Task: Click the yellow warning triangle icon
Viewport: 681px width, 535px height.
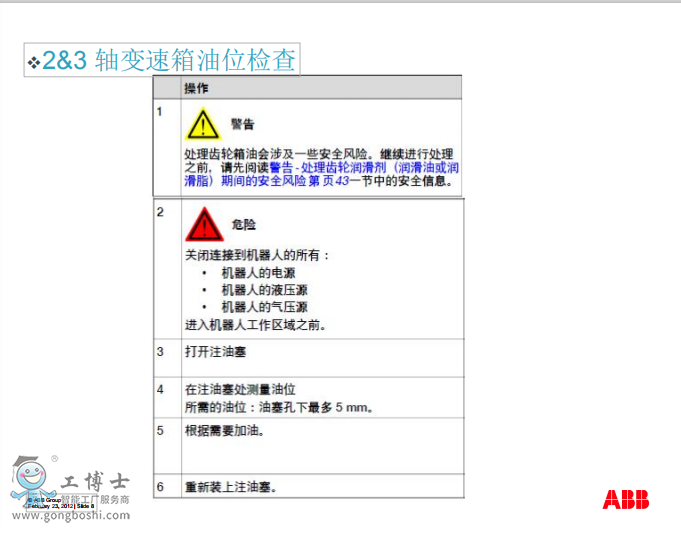Action: click(x=202, y=124)
